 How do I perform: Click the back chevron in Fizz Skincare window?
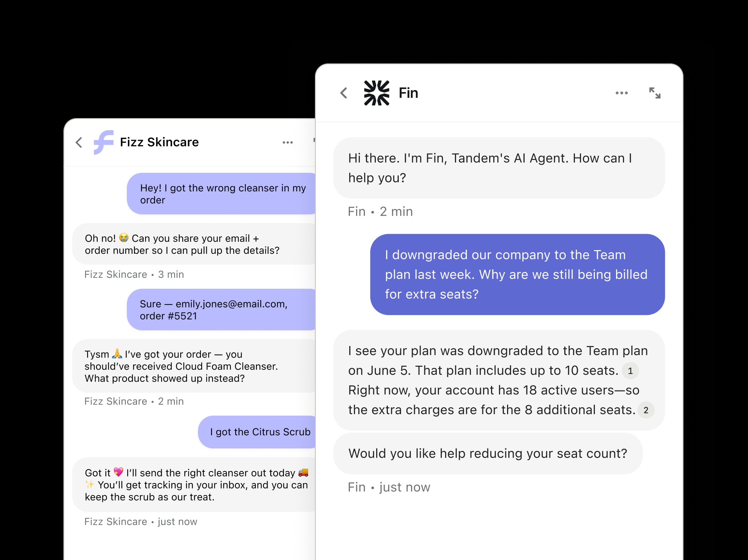point(79,143)
